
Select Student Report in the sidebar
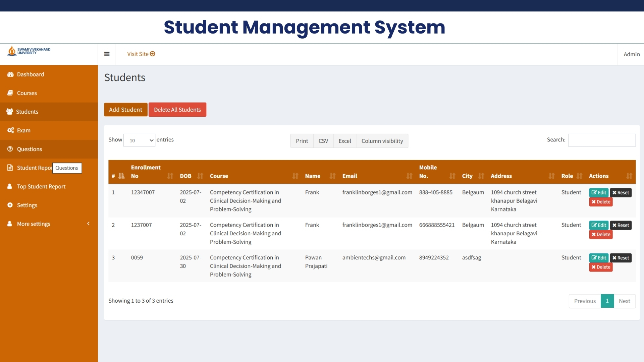(34, 168)
